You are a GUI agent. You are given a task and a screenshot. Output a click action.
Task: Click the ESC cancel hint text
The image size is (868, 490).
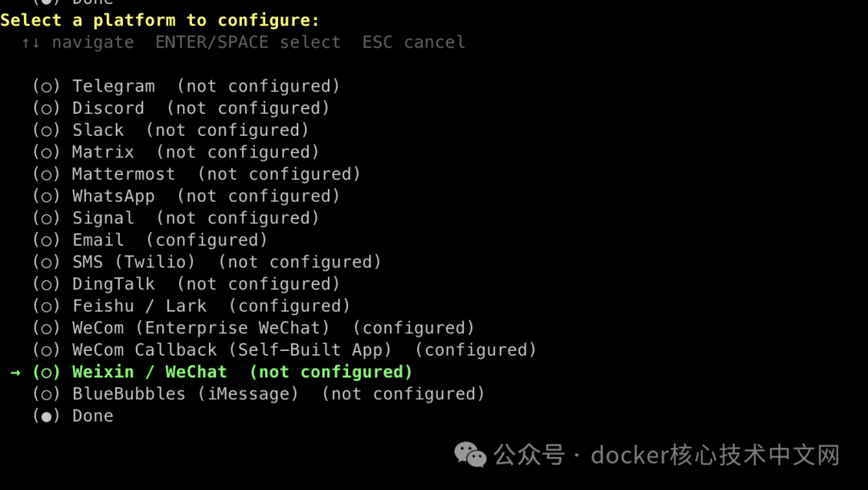pos(413,42)
